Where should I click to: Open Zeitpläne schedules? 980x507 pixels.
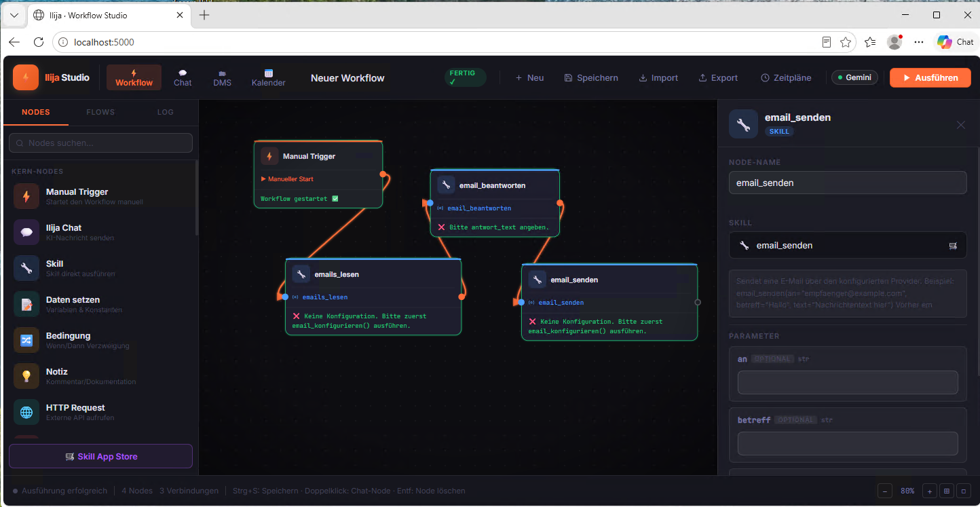tap(786, 77)
